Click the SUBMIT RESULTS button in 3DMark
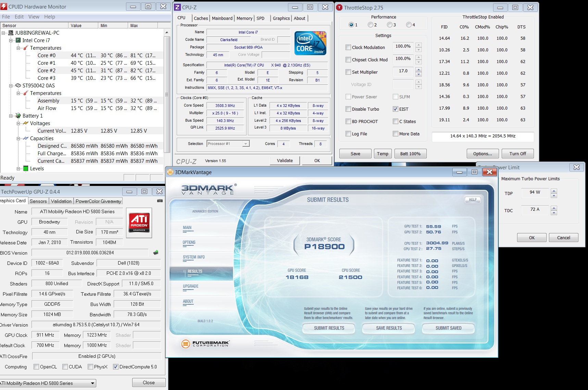This screenshot has height=390, width=588. 329,328
